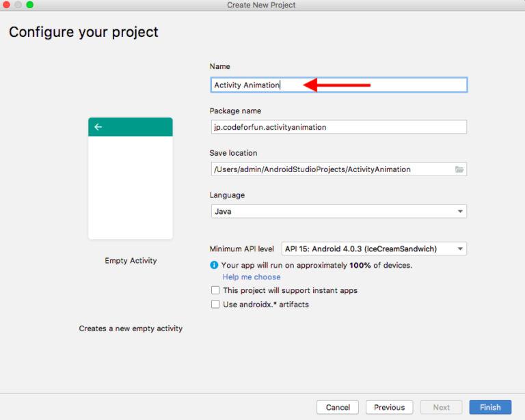Open the 'Help me choose' link
Screen dimensions: 525x420
(252, 277)
